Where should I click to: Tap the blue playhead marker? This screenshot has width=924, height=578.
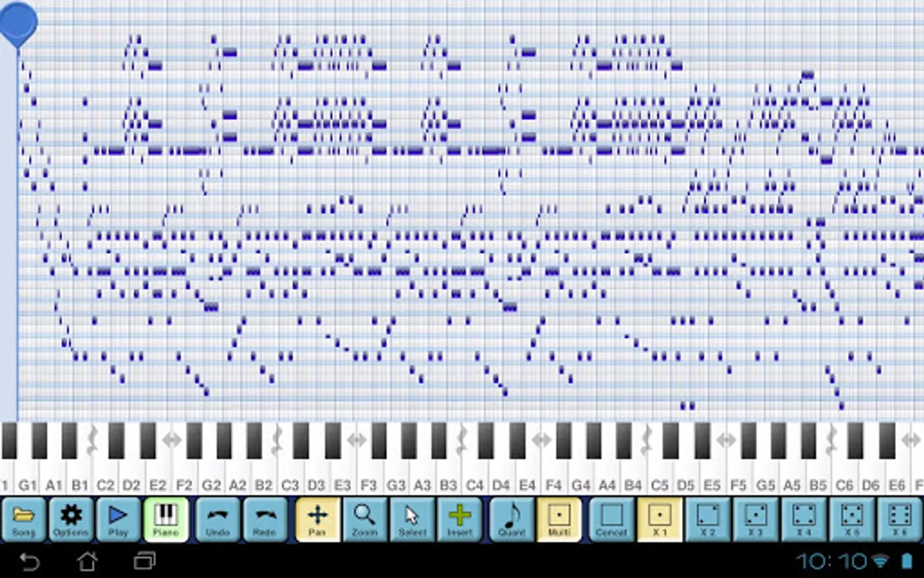tap(18, 24)
